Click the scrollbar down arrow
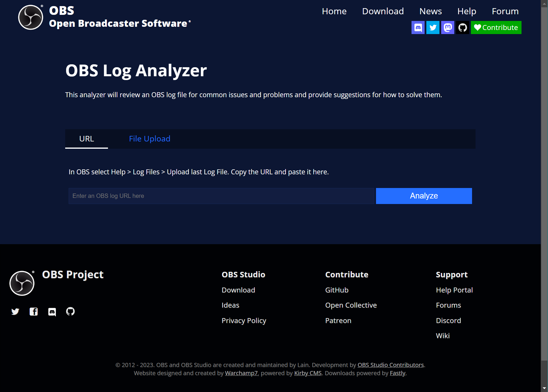The width and height of the screenshot is (548, 392). pos(544,388)
